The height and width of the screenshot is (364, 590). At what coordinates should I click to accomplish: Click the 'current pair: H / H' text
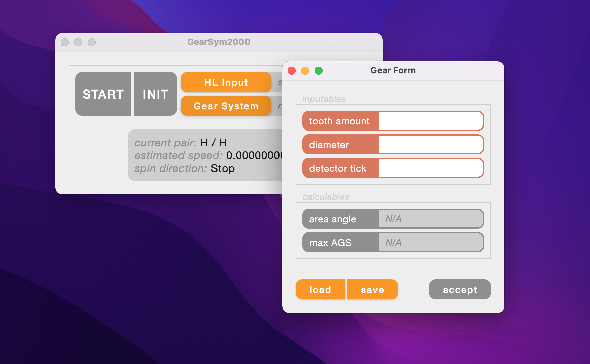pos(181,143)
